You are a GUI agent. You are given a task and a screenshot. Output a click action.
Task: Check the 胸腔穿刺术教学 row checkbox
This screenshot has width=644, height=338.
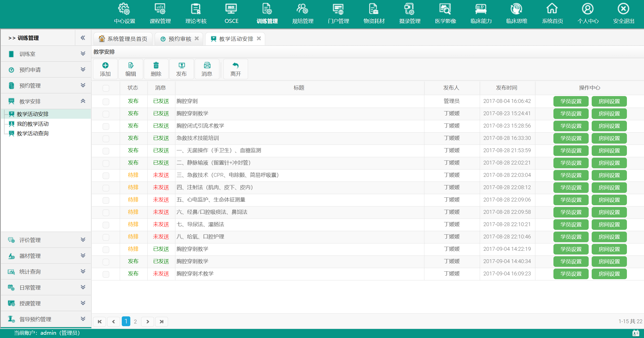(x=106, y=274)
